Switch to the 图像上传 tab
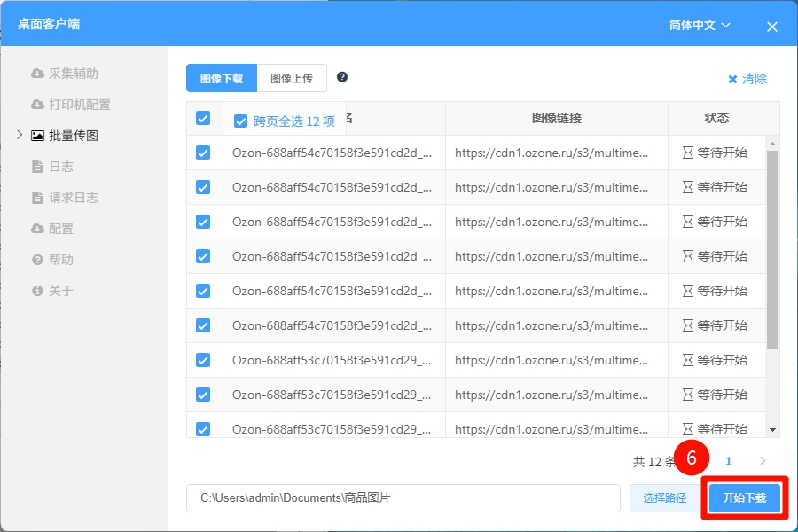This screenshot has width=798, height=532. coord(292,78)
